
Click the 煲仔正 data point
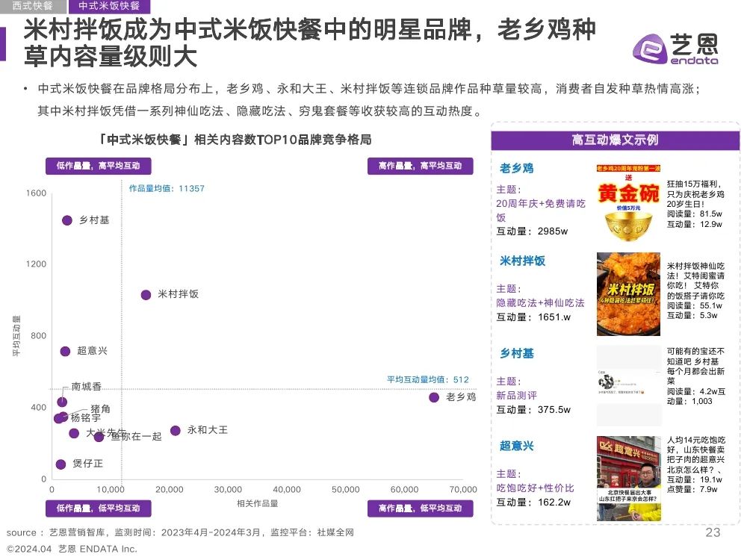61,464
